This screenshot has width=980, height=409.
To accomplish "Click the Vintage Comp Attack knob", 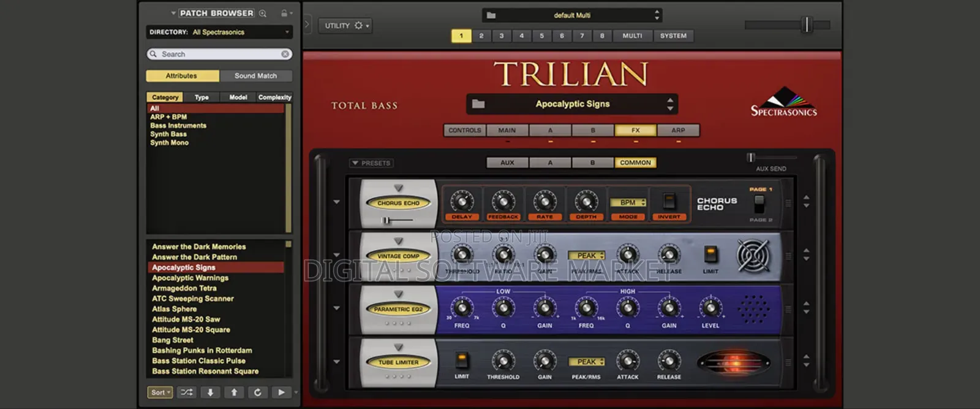I will 627,254.
